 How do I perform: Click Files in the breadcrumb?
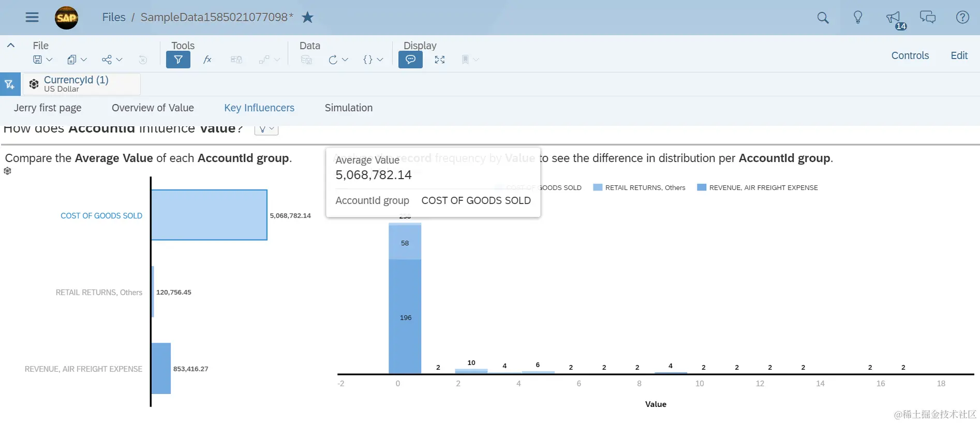(114, 17)
